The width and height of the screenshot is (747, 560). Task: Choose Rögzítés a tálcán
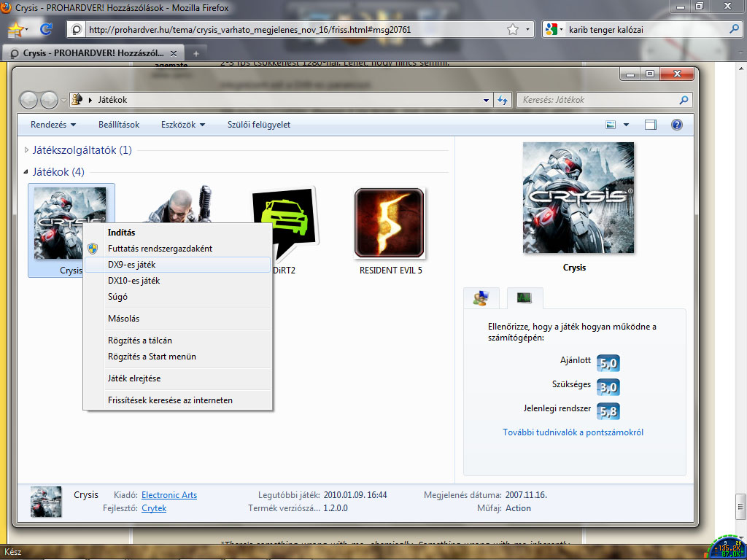coord(178,341)
